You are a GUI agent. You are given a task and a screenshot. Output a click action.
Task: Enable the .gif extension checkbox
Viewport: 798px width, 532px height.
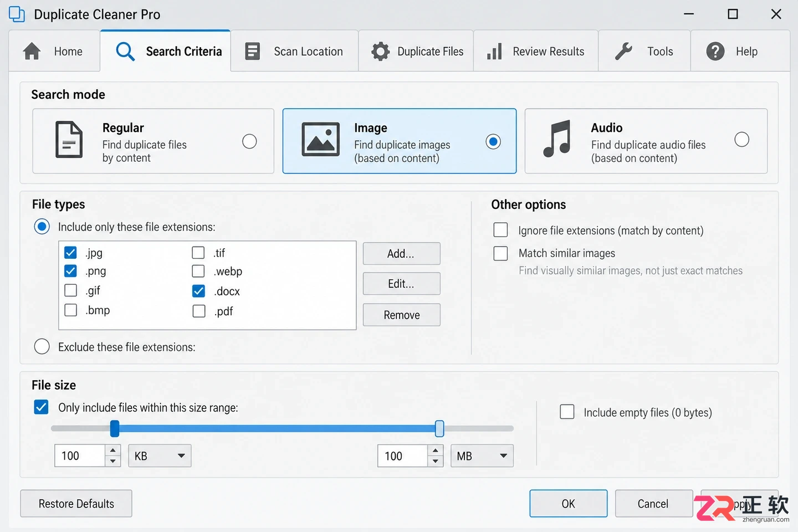pyautogui.click(x=70, y=290)
